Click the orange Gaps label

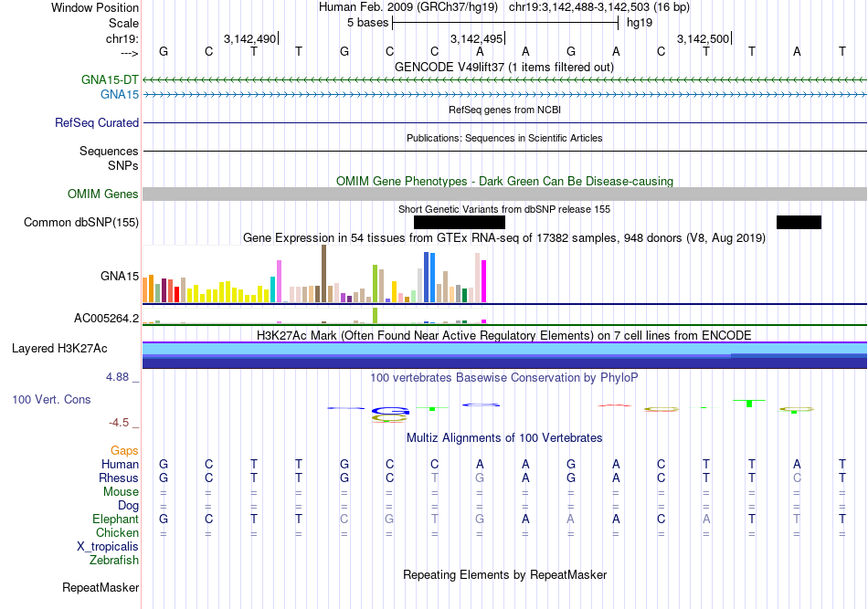124,450
